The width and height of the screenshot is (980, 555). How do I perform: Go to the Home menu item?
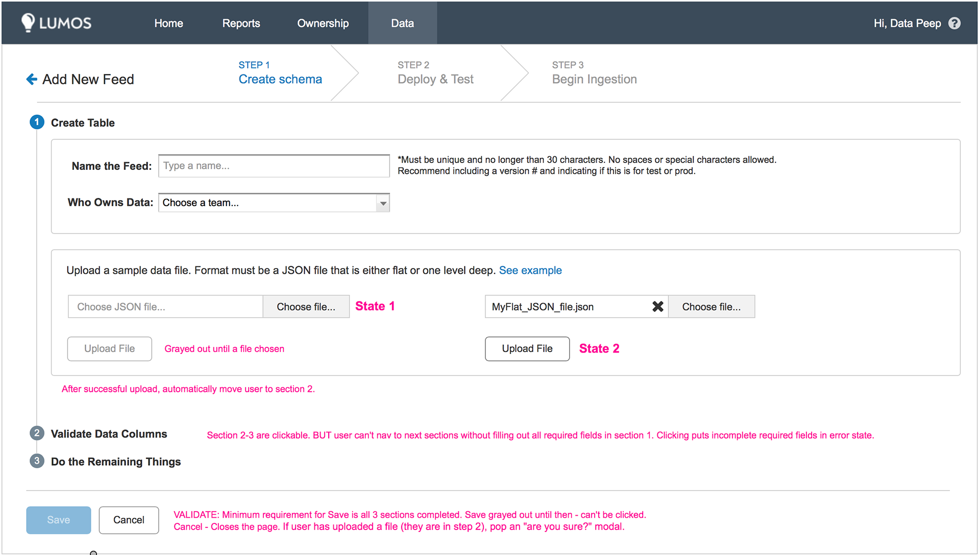(x=168, y=23)
